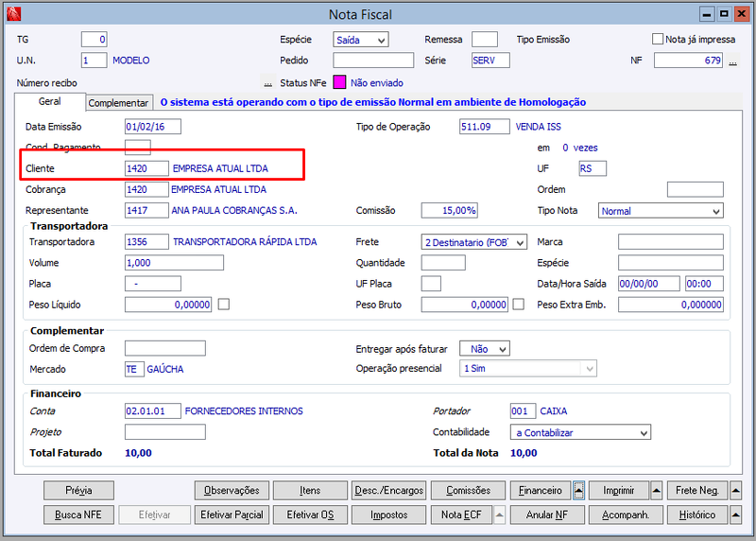Viewport: 756px width, 541px height.
Task: Open the Frete Destinatario (FOB) dropdown
Action: point(474,242)
